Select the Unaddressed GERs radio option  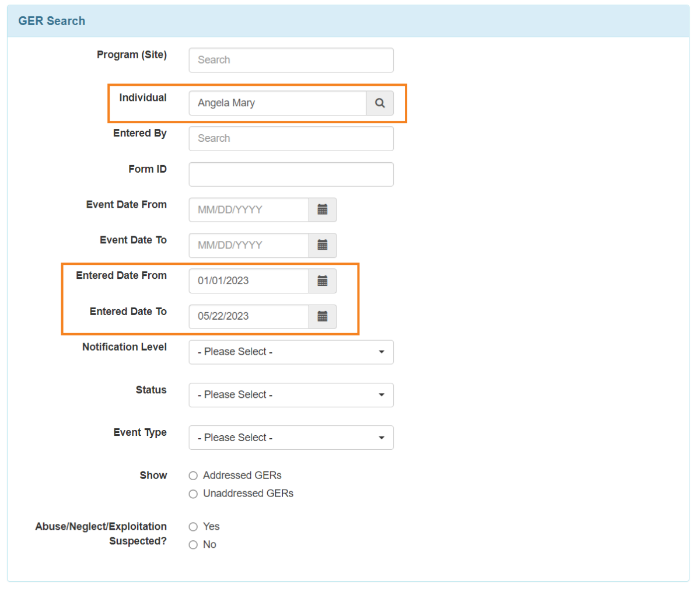coord(193,494)
